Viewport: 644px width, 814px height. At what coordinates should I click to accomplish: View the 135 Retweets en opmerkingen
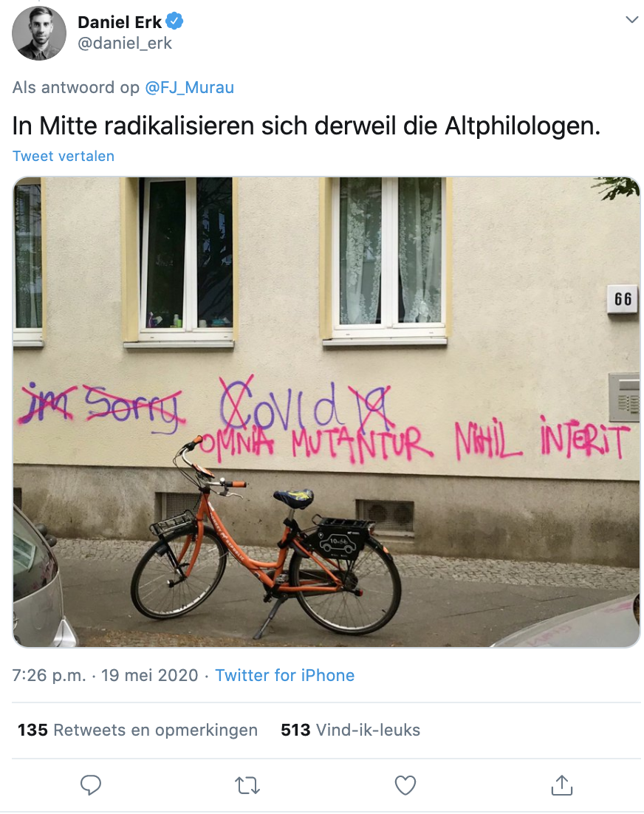(137, 730)
